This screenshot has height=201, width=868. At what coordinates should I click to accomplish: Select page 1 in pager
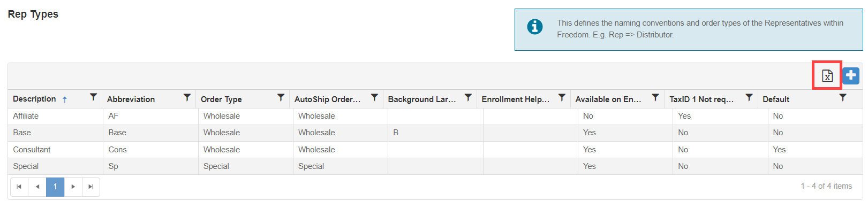[55, 187]
